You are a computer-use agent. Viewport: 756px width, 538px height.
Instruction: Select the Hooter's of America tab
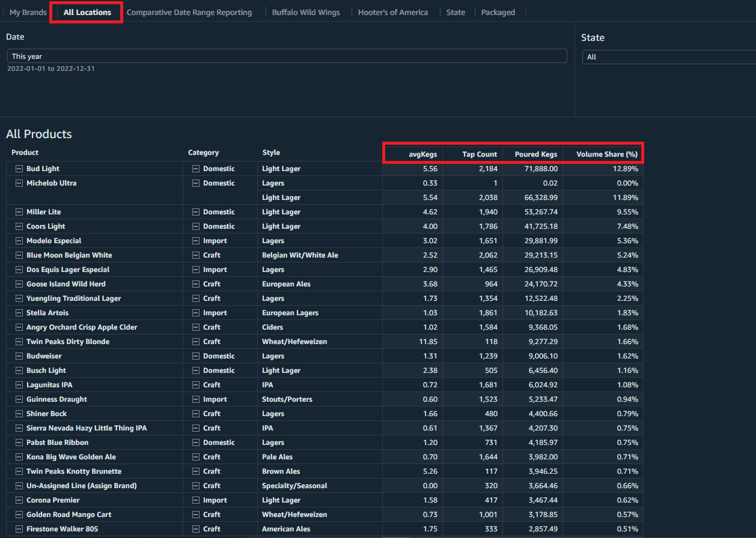click(x=393, y=12)
